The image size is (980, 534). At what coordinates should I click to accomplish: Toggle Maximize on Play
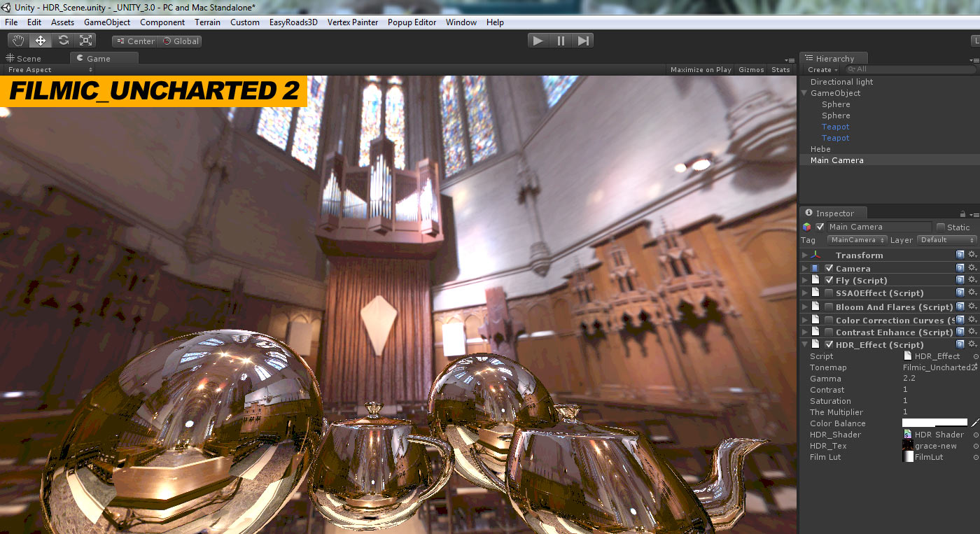701,69
